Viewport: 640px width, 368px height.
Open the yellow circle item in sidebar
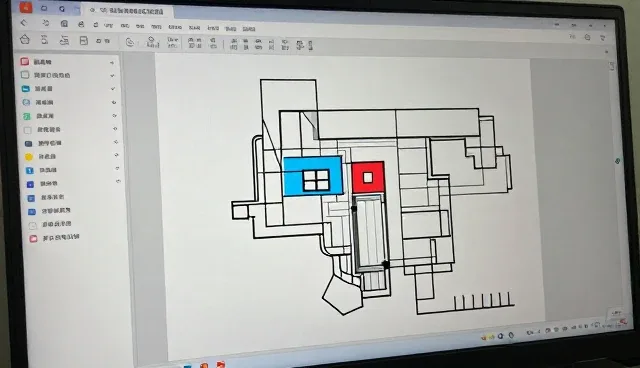[x=42, y=157]
